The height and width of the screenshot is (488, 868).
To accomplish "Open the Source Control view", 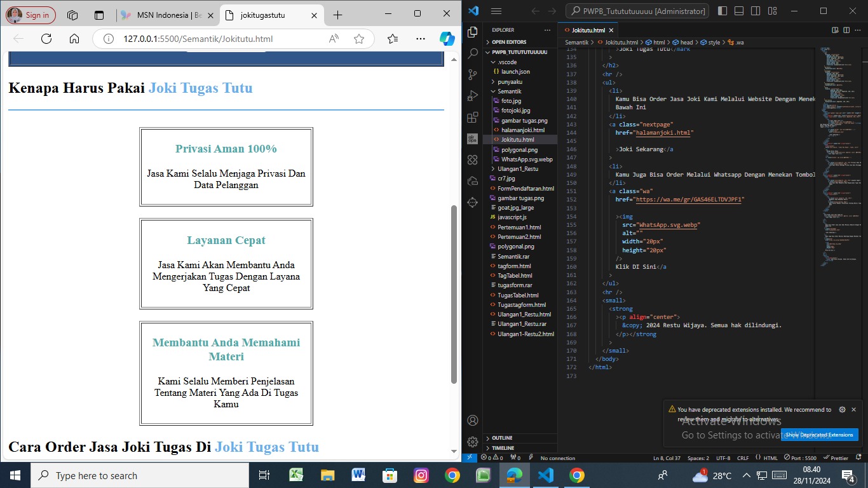I will click(472, 74).
